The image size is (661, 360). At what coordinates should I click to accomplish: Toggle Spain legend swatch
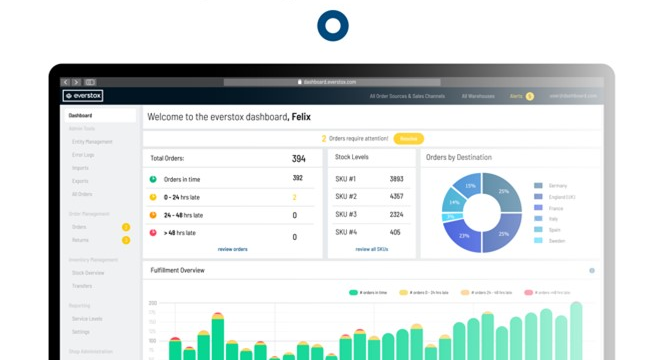pyautogui.click(x=538, y=229)
